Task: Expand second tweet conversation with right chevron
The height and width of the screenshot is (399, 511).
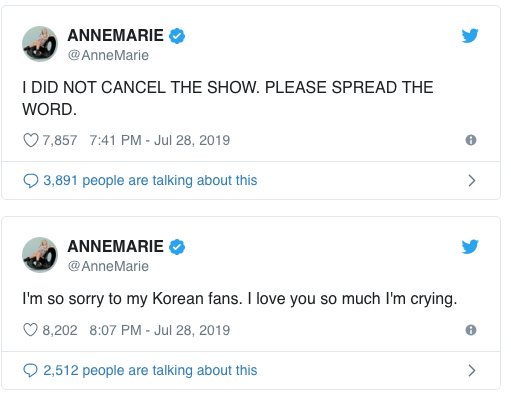Action: coord(471,370)
